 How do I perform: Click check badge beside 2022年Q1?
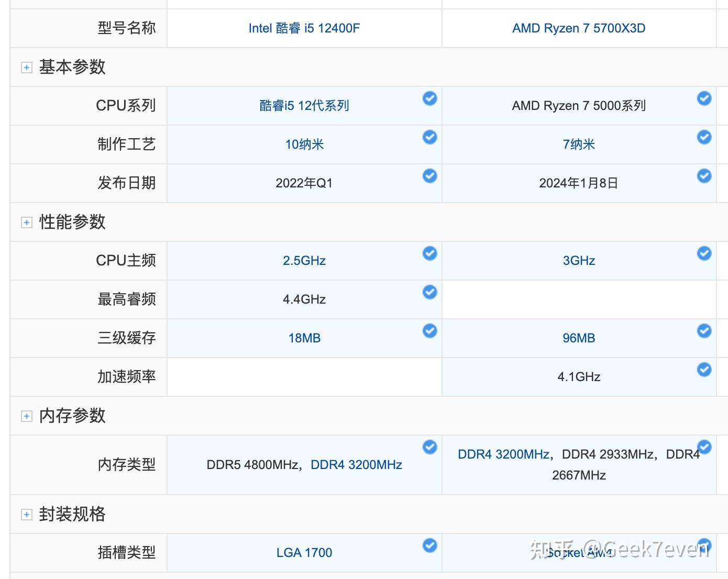pos(430,176)
